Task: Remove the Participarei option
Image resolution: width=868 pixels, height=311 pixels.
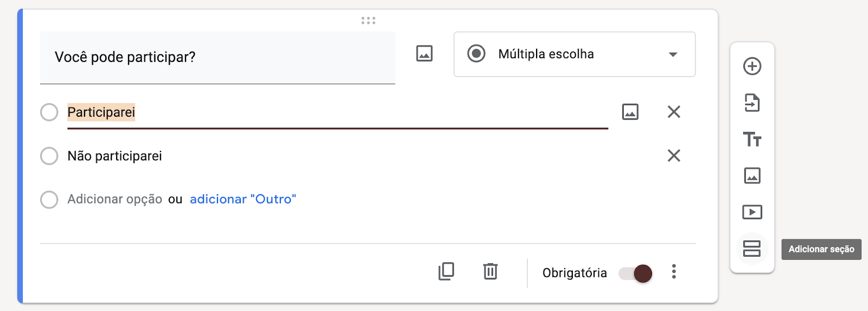Action: point(674,112)
